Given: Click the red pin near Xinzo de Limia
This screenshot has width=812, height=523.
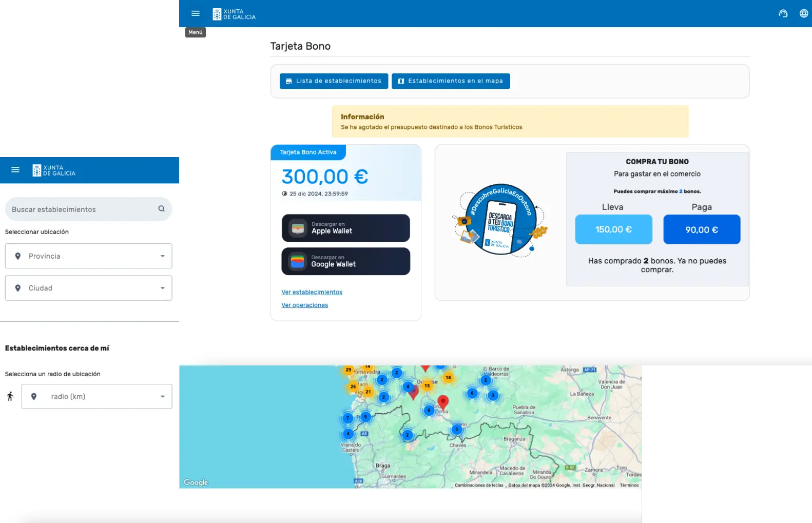Looking at the screenshot, I should (x=443, y=402).
